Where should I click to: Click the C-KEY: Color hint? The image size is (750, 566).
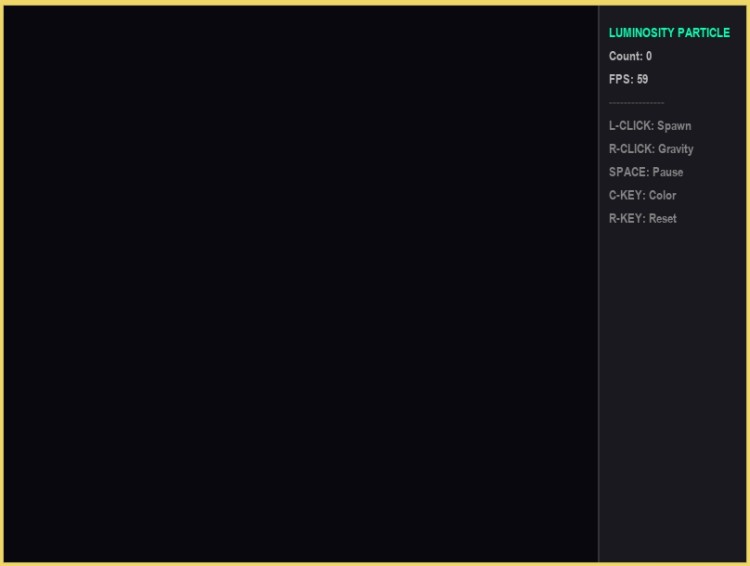click(642, 195)
